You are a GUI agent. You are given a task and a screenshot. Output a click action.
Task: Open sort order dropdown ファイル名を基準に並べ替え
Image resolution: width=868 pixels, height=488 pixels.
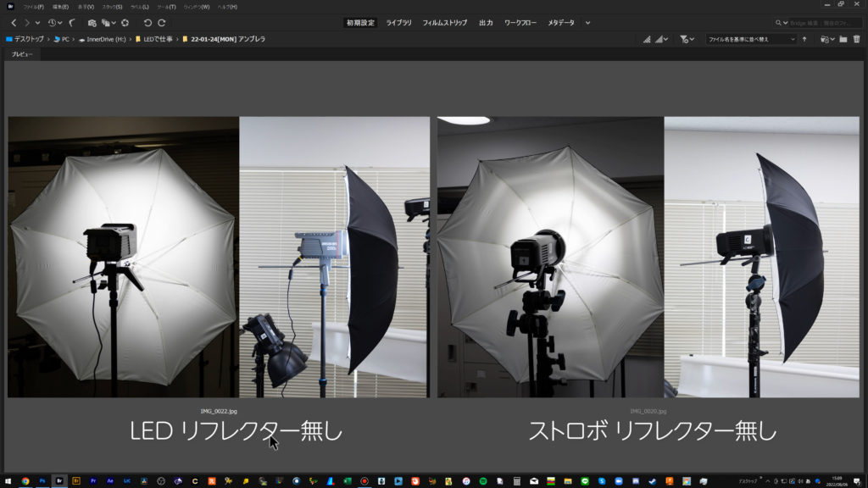pos(751,39)
